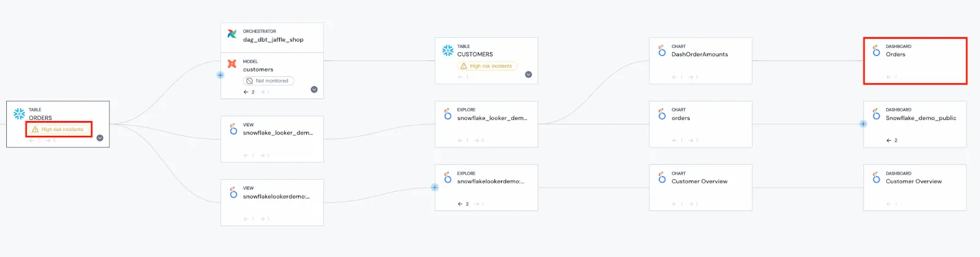
Task: Click the Snowflake icon on CUSTOMERS table node
Action: (x=448, y=50)
